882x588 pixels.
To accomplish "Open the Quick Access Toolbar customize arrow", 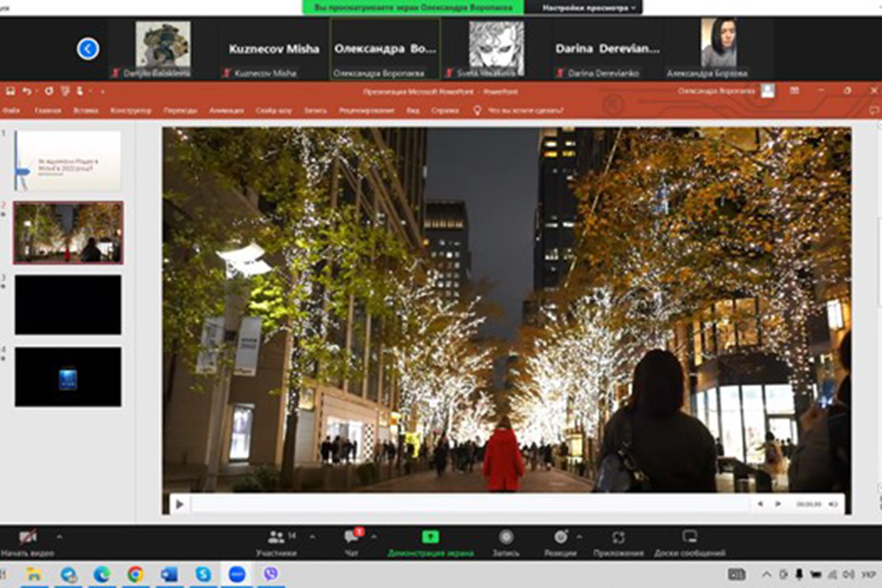I will [x=102, y=91].
